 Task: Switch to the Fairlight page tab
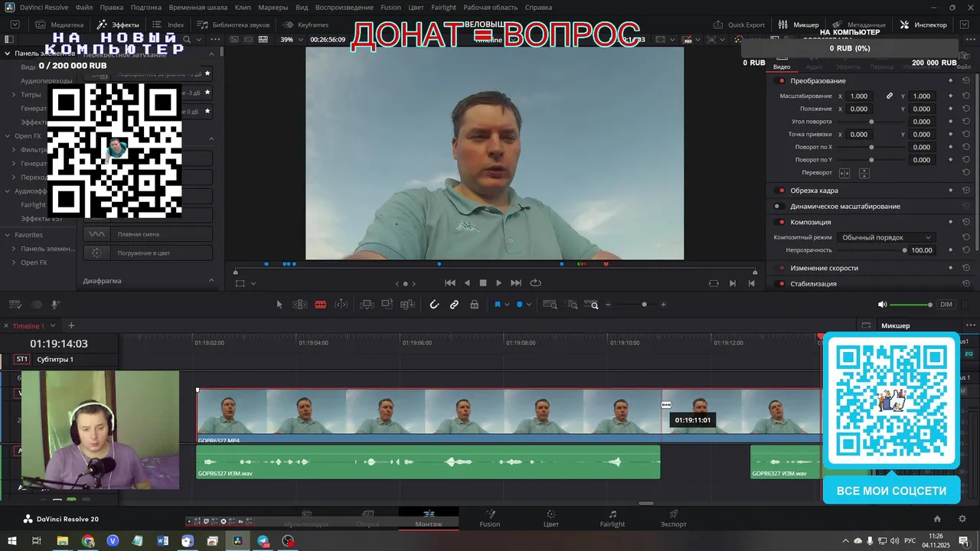(612, 519)
